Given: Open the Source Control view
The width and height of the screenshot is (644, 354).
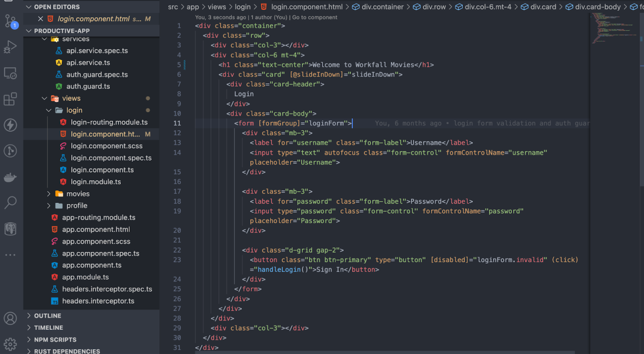Looking at the screenshot, I should (x=10, y=21).
